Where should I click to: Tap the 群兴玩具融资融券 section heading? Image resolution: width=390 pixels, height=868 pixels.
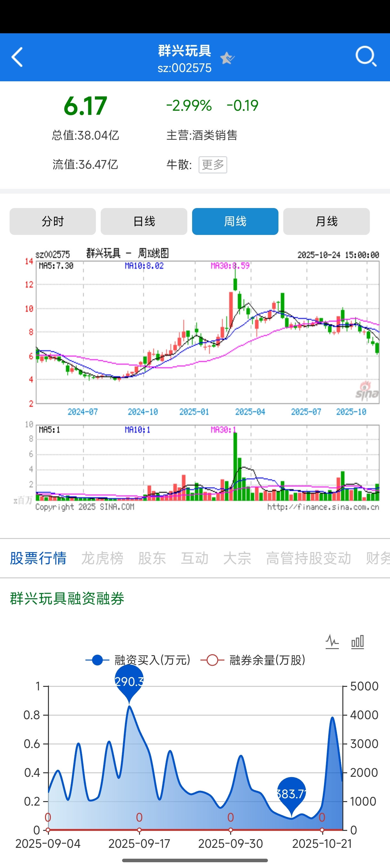point(67,599)
